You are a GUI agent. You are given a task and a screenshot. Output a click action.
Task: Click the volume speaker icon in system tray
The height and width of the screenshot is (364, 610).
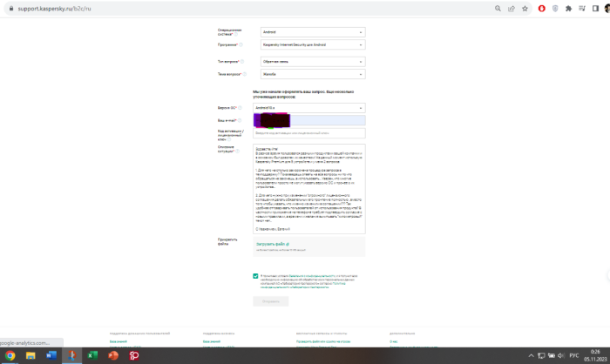(561, 355)
